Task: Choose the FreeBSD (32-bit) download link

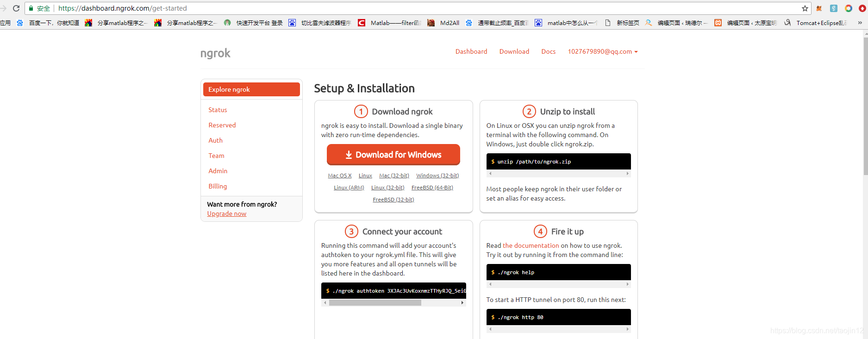Action: (x=393, y=200)
